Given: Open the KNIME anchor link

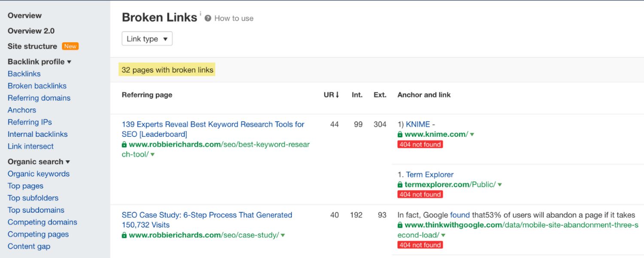Looking at the screenshot, I should [x=419, y=124].
